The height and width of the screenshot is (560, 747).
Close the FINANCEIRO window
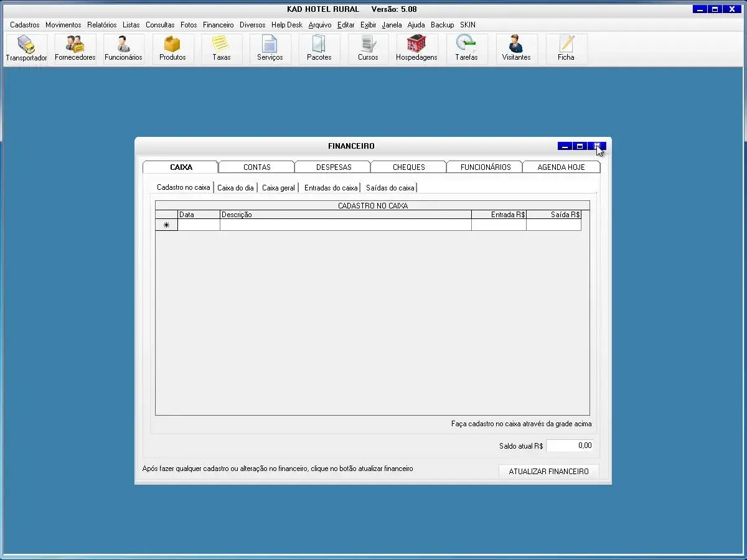[597, 146]
